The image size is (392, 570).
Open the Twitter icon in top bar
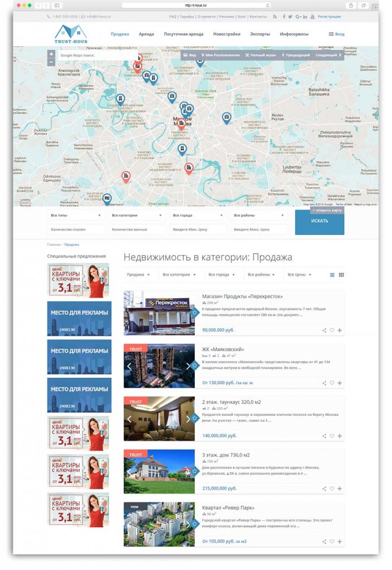(x=290, y=17)
